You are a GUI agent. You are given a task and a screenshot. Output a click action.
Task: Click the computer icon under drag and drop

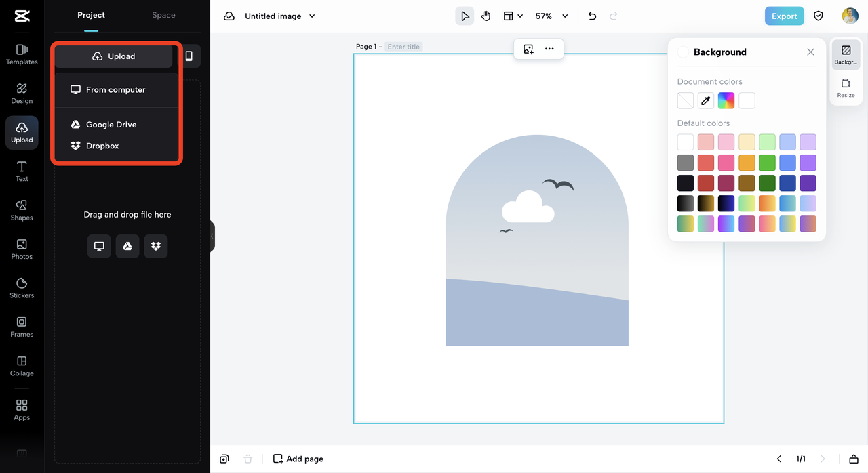[x=99, y=246]
